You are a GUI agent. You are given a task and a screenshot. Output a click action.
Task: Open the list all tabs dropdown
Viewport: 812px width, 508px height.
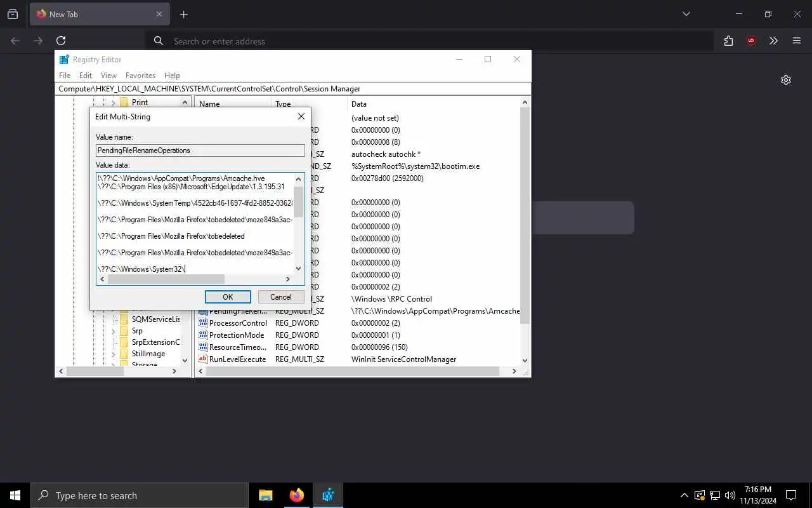(686, 14)
